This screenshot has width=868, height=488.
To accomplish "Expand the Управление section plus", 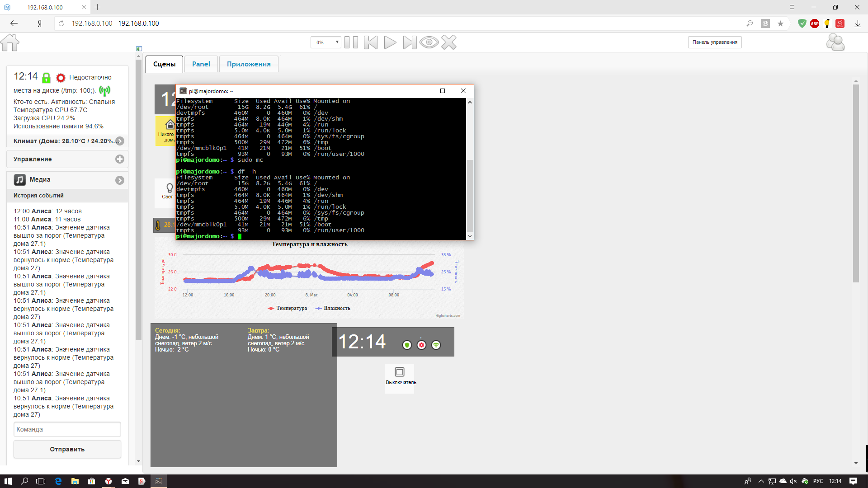I will pos(119,159).
